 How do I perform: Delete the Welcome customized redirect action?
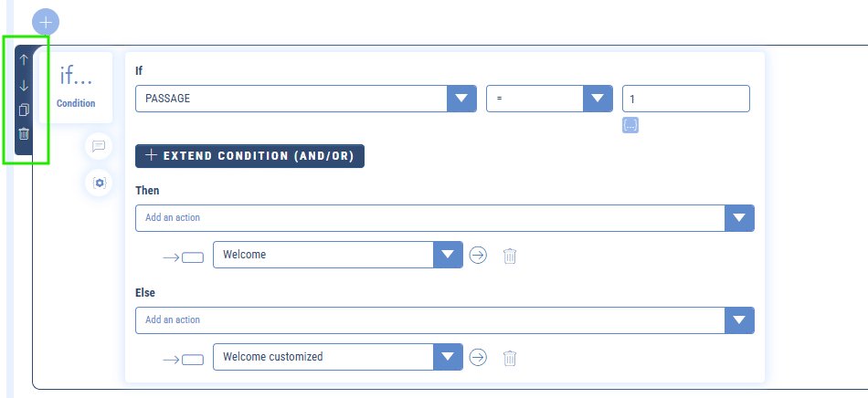[x=510, y=358]
